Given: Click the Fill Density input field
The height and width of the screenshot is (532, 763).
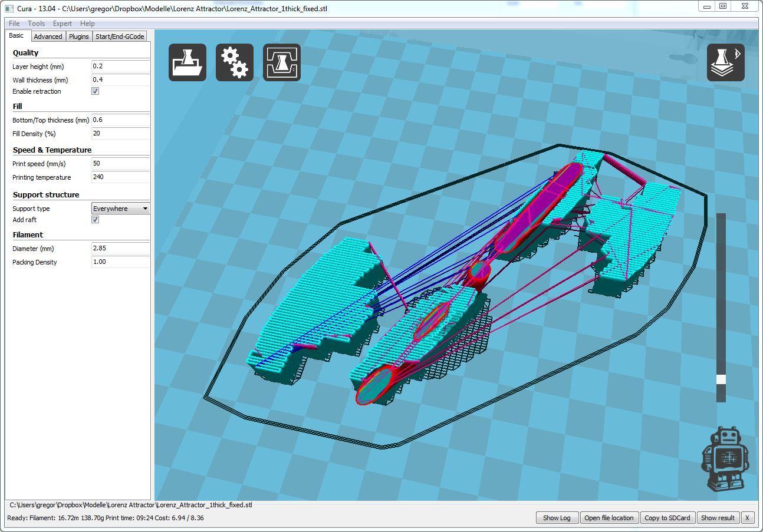Looking at the screenshot, I should click(121, 133).
